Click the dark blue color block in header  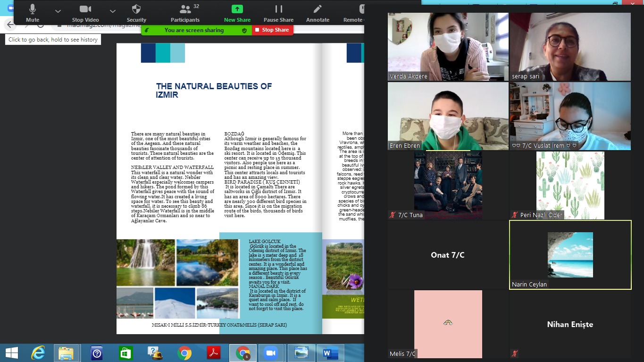(148, 53)
